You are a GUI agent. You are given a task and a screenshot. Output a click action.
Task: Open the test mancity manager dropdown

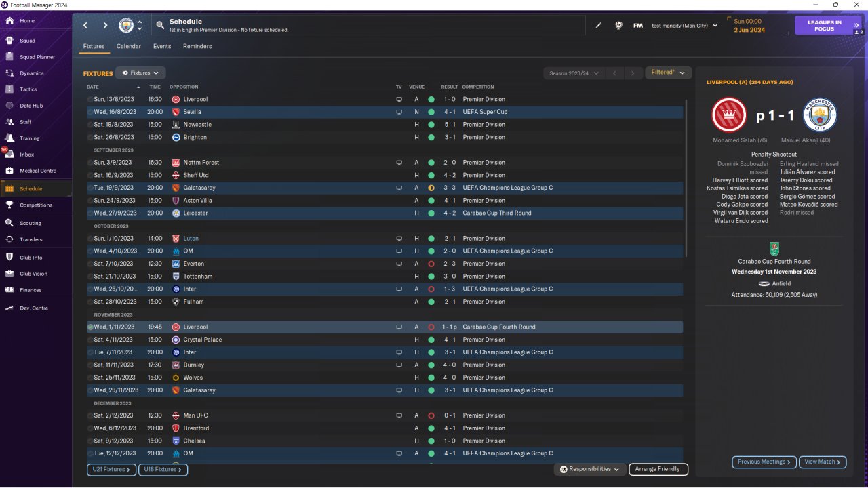685,26
